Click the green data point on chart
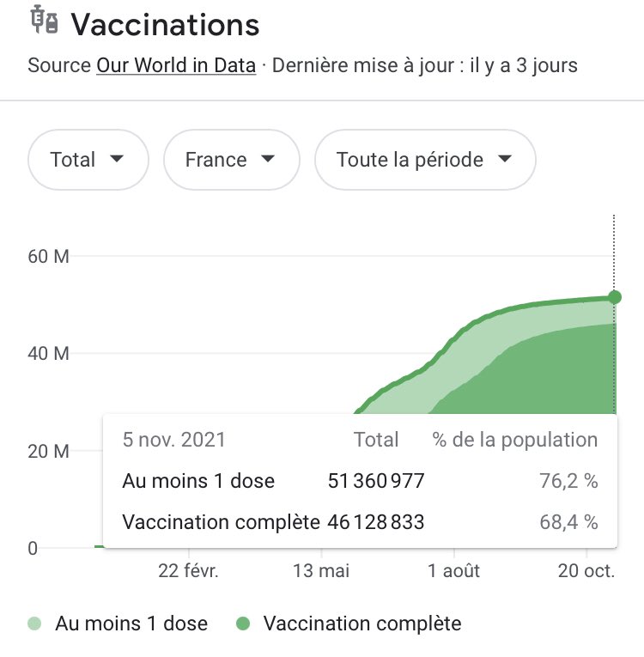Viewport: 644px width, 657px height. pyautogui.click(x=614, y=297)
